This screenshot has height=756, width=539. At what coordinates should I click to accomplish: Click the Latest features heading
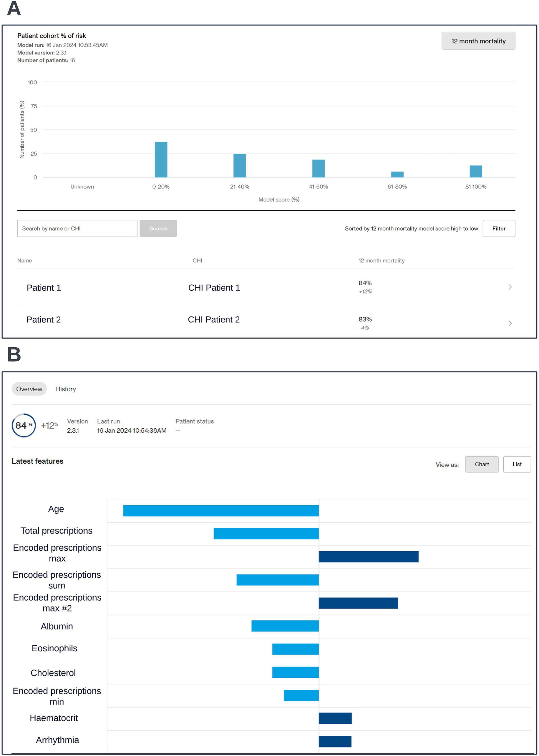pos(37,461)
